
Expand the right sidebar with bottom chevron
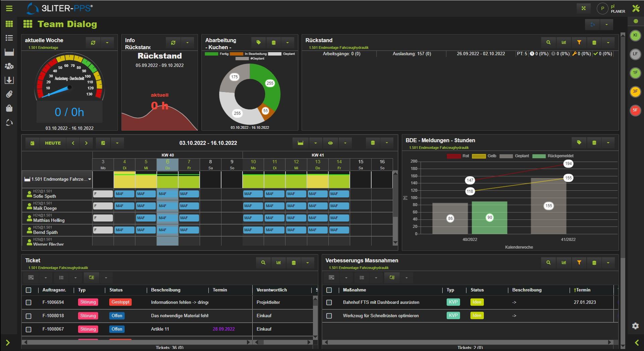tap(637, 342)
